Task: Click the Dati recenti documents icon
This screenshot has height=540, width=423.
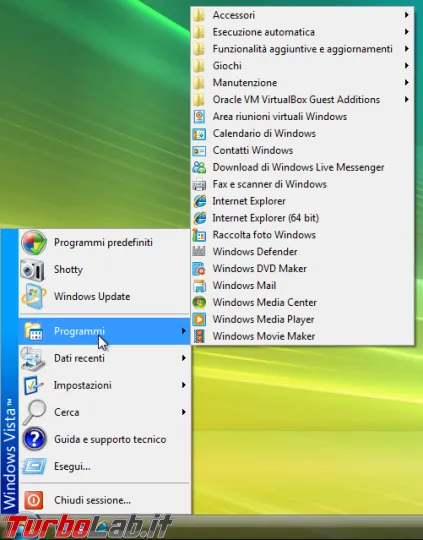Action: 33,358
